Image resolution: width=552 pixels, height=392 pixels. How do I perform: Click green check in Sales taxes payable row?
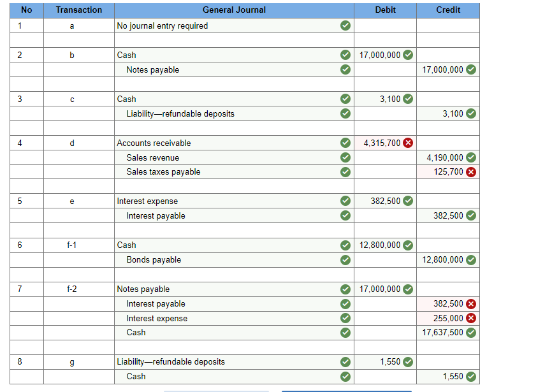click(345, 171)
